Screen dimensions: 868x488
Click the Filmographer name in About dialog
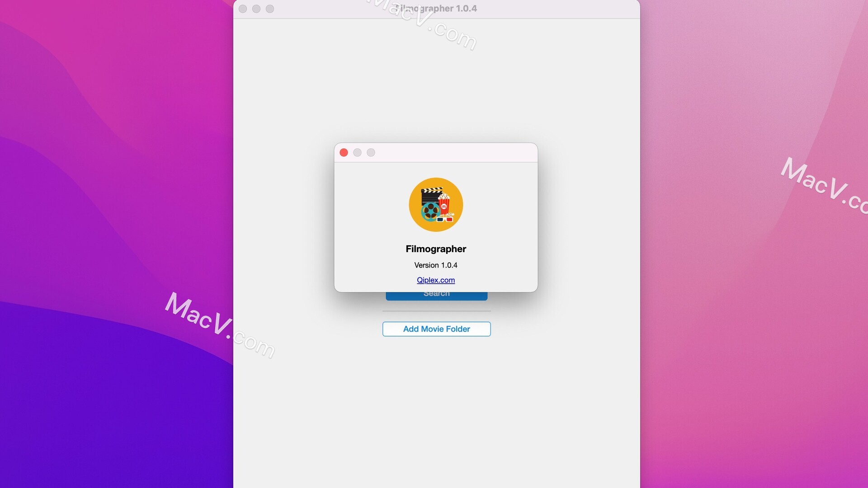[x=436, y=249]
